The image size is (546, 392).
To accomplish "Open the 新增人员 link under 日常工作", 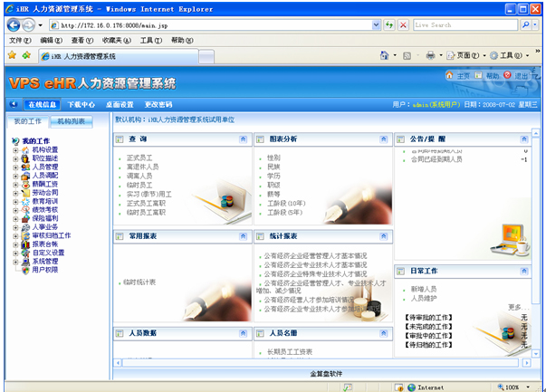I will point(424,289).
